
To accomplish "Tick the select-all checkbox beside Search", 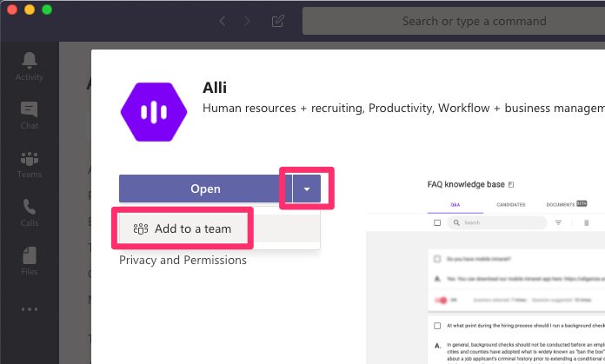I will [x=437, y=222].
